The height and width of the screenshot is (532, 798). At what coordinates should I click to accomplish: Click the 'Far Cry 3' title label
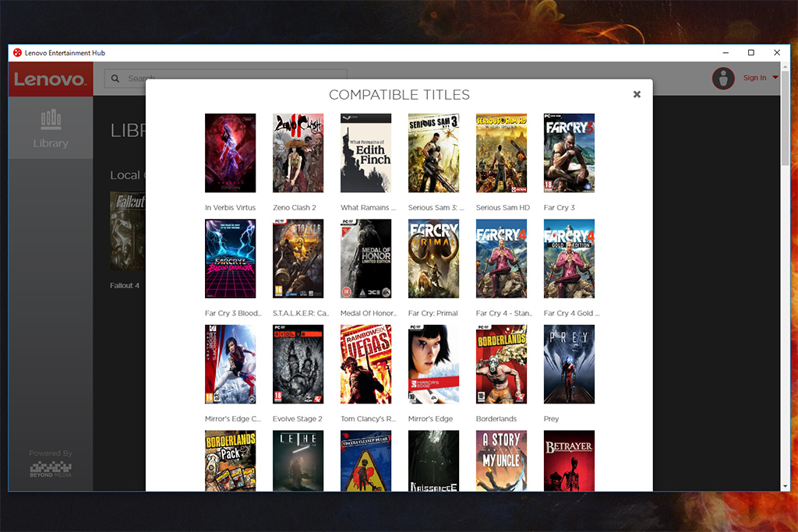coord(559,207)
